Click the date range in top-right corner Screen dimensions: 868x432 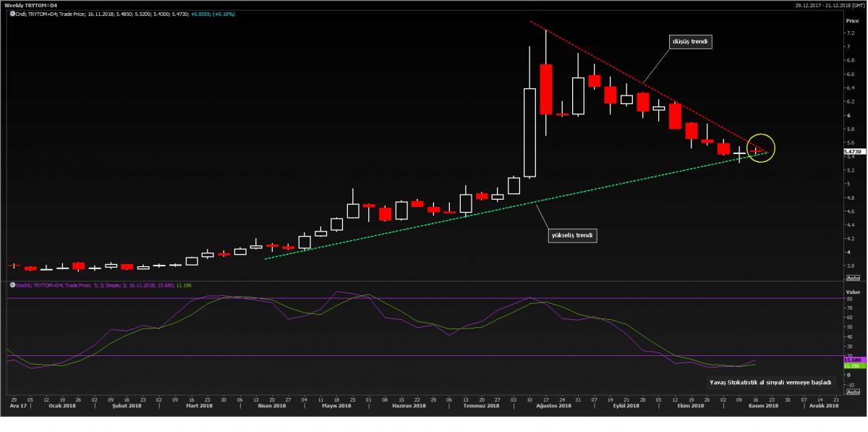pyautogui.click(x=823, y=5)
